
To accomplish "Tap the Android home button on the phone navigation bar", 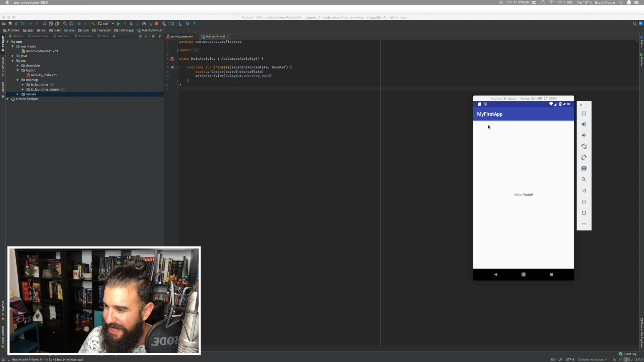I will pyautogui.click(x=523, y=274).
